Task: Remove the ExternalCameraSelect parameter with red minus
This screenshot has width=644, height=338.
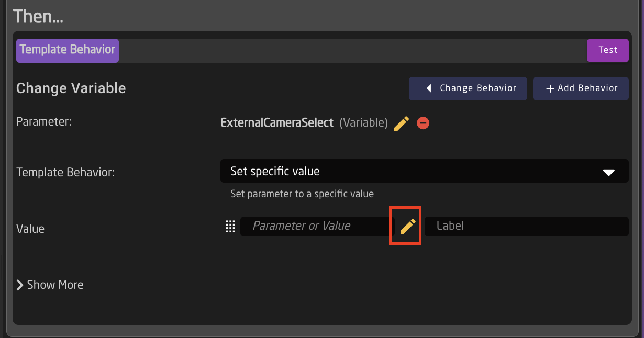Action: 423,123
